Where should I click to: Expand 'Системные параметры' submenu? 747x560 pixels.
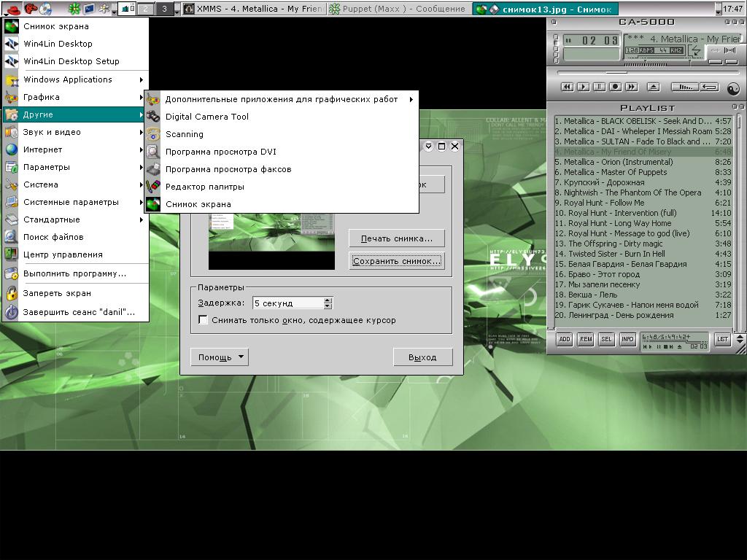point(75,202)
